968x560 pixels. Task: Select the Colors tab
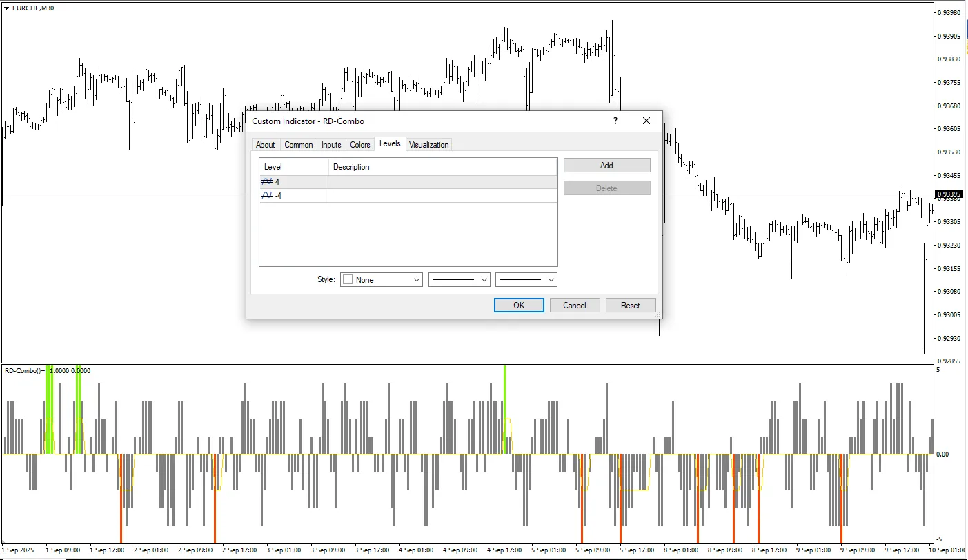click(360, 145)
